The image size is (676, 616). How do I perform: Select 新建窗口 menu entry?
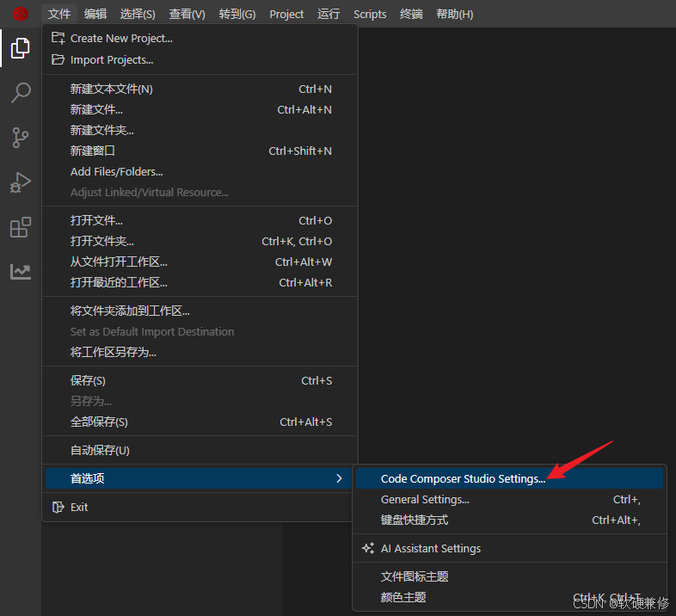pyautogui.click(x=200, y=151)
